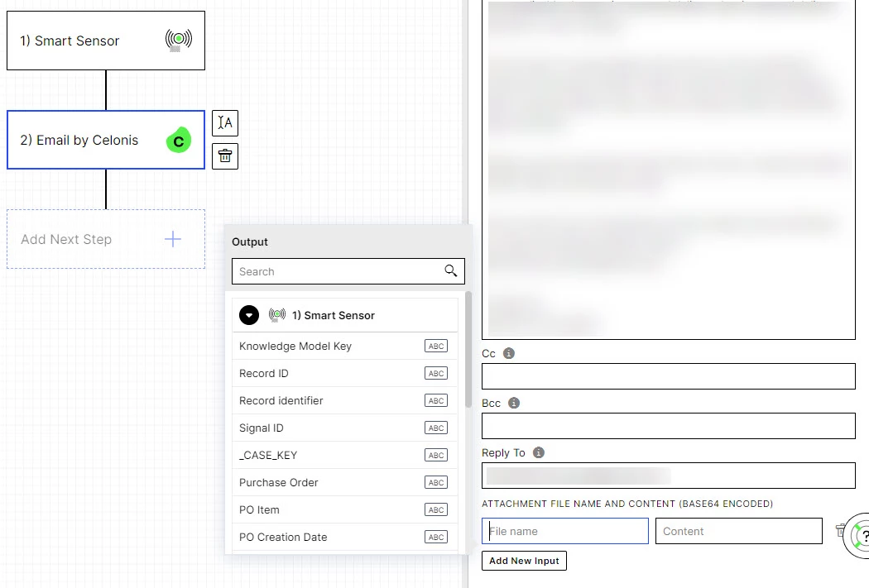Click the ABC type badge for PO Creation Date

pyautogui.click(x=436, y=537)
